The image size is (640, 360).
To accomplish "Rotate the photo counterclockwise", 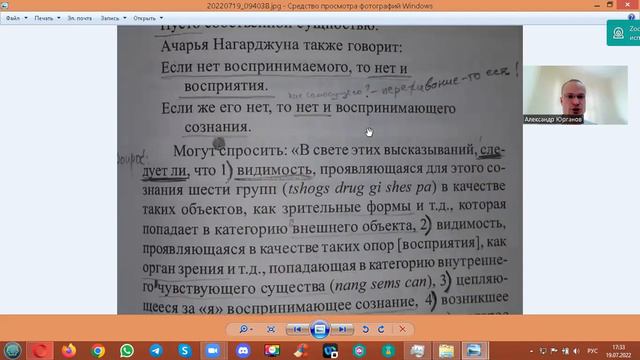I will (365, 329).
